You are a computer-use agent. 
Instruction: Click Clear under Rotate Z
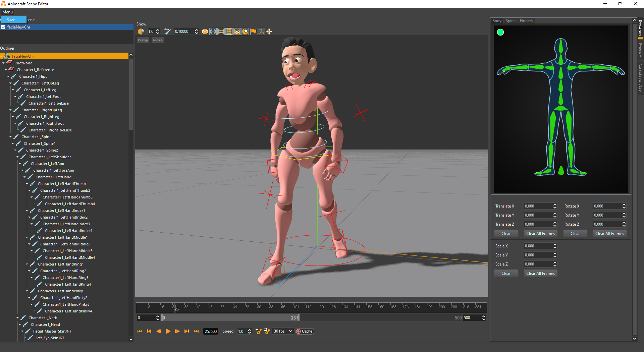[575, 234]
